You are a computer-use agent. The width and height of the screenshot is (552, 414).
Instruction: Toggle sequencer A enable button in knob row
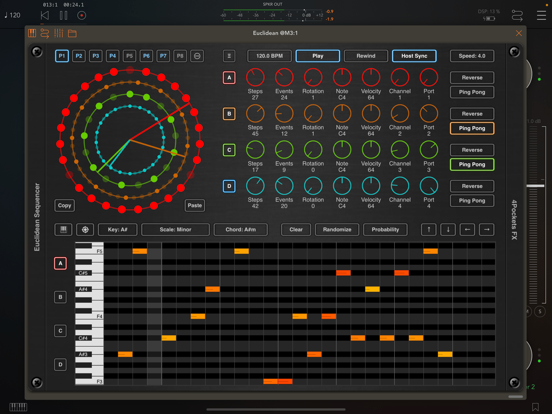pyautogui.click(x=229, y=77)
